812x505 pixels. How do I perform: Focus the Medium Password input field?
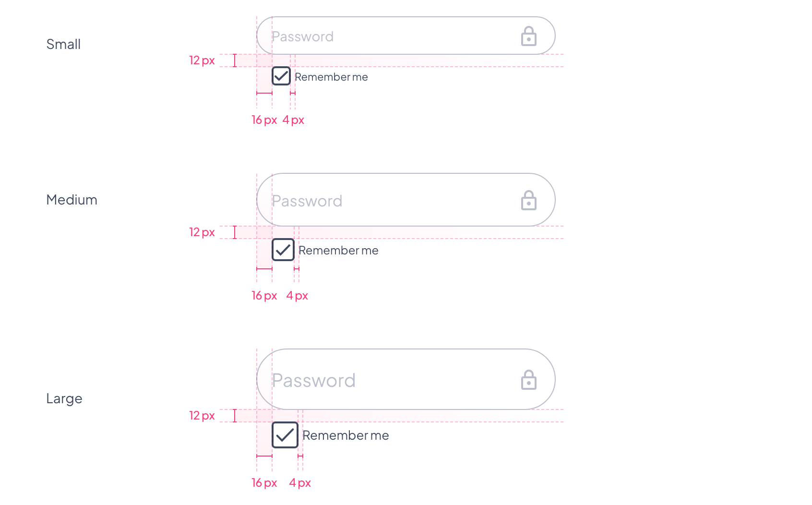406,200
